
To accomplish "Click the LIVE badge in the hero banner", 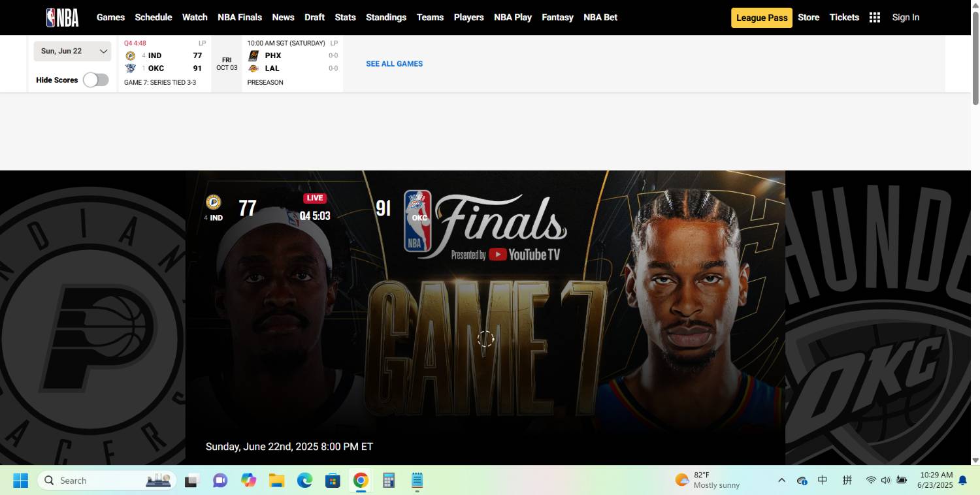I will coord(315,198).
